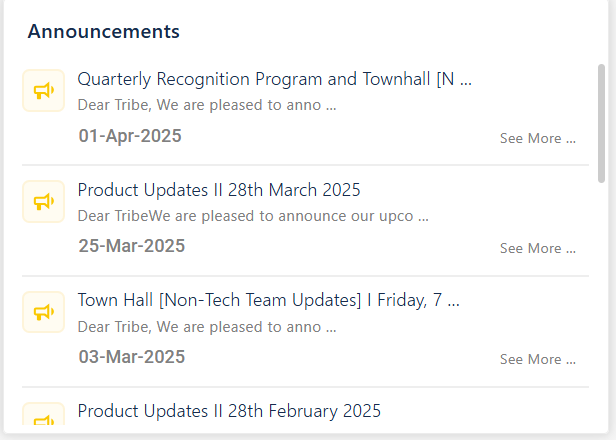Click megaphone icon next to Town Hall announcement

(x=43, y=312)
